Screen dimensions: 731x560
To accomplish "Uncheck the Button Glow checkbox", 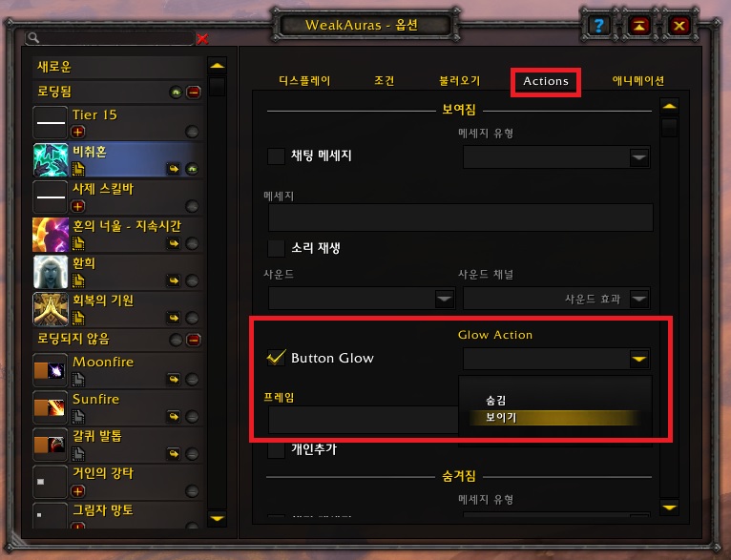I will [x=276, y=358].
